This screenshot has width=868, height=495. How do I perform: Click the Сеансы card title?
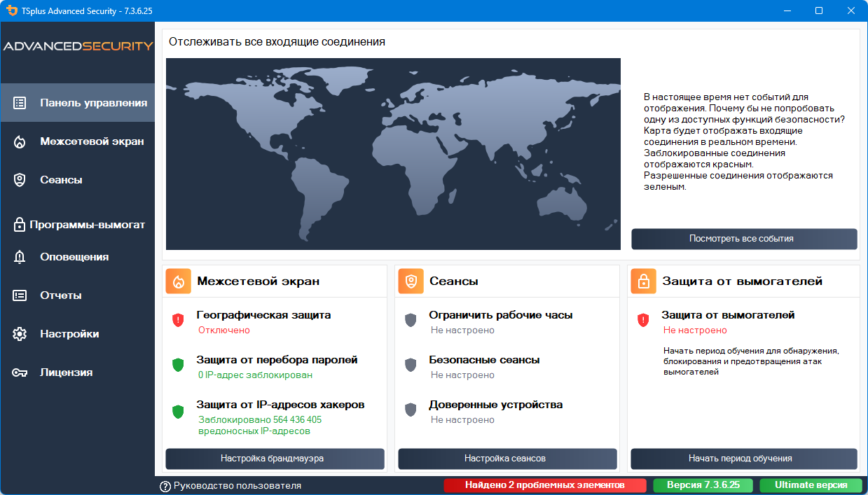[x=454, y=281]
